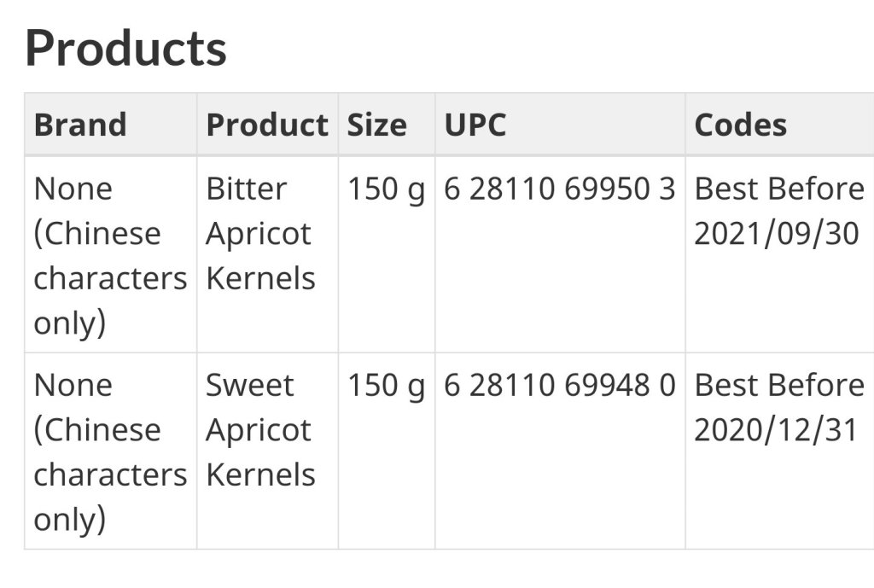Click the UPC column header
The width and height of the screenshot is (874, 588).
475,125
